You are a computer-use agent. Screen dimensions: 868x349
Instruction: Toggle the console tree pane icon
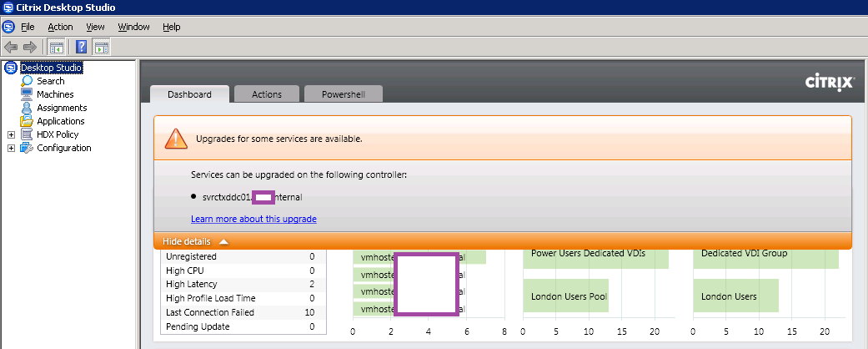point(56,47)
